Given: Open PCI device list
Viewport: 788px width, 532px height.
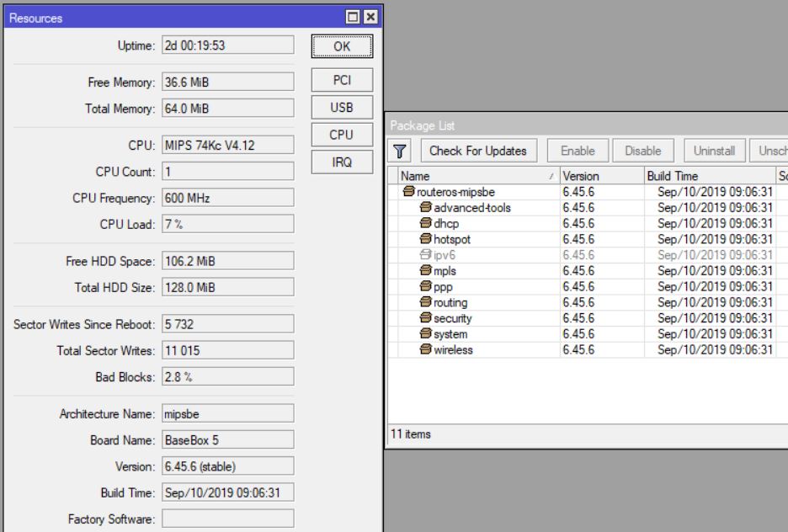Looking at the screenshot, I should [342, 80].
